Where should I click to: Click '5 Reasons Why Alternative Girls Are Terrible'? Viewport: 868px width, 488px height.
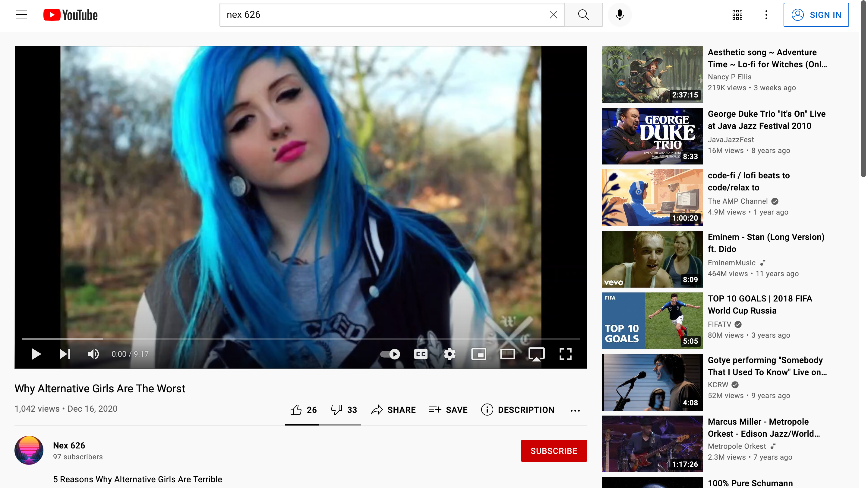[x=137, y=480]
